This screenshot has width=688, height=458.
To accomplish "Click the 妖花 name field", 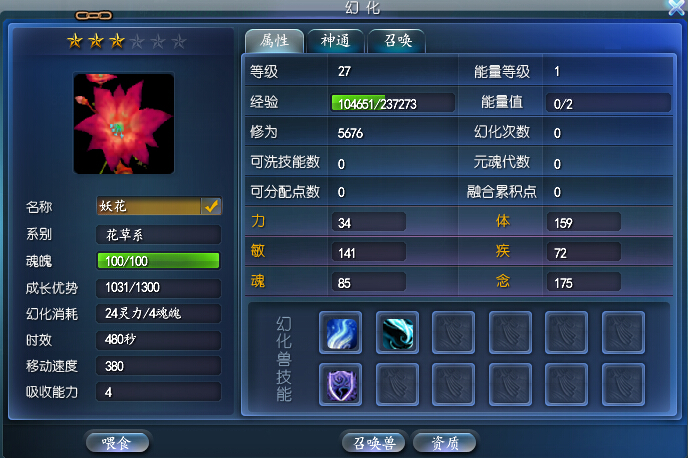I will point(148,206).
